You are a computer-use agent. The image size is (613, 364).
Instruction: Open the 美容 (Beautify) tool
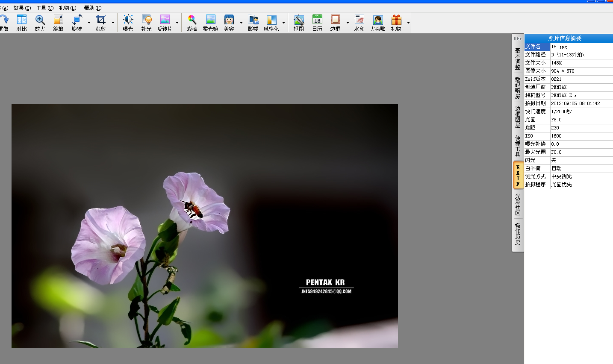(230, 22)
